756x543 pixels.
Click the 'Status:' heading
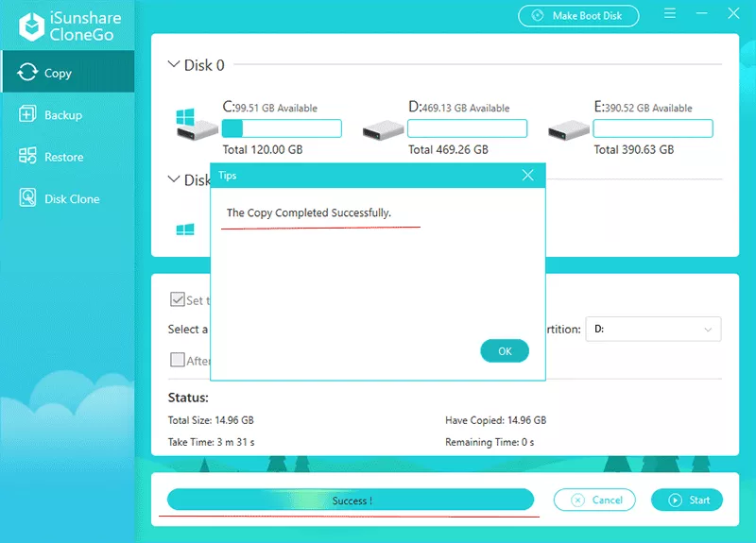click(x=188, y=398)
